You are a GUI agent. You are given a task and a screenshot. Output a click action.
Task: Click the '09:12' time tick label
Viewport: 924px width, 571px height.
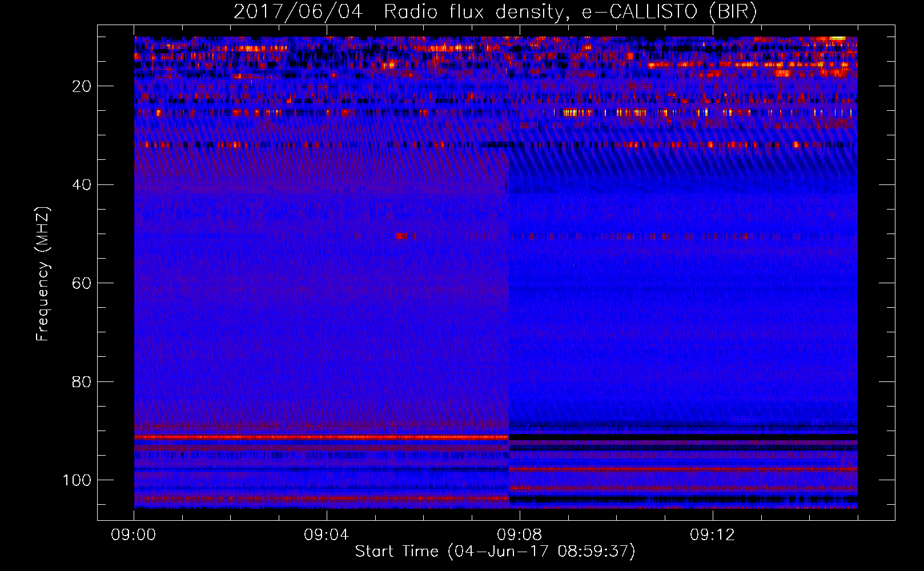tap(713, 535)
